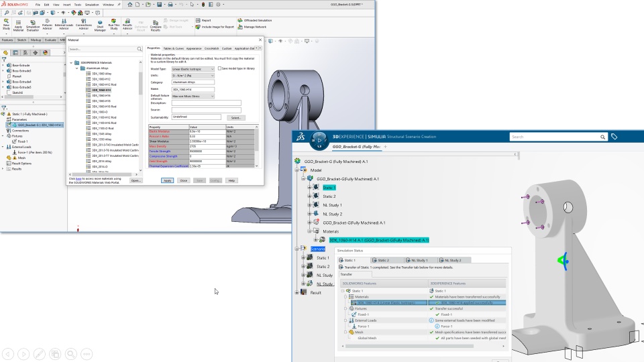Open Simulation menu in SOLIDWORKS menu bar

click(92, 5)
